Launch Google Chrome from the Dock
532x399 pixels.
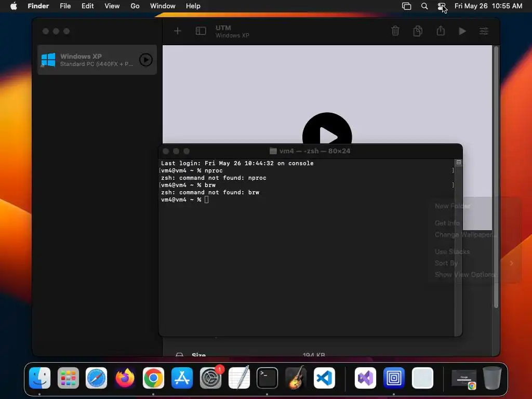153,378
